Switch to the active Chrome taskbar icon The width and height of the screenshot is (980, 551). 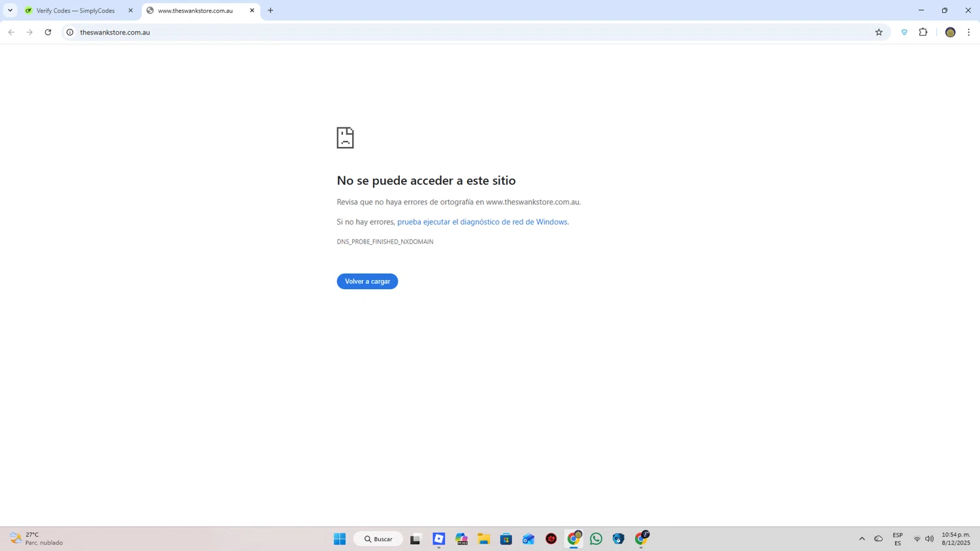[574, 539]
